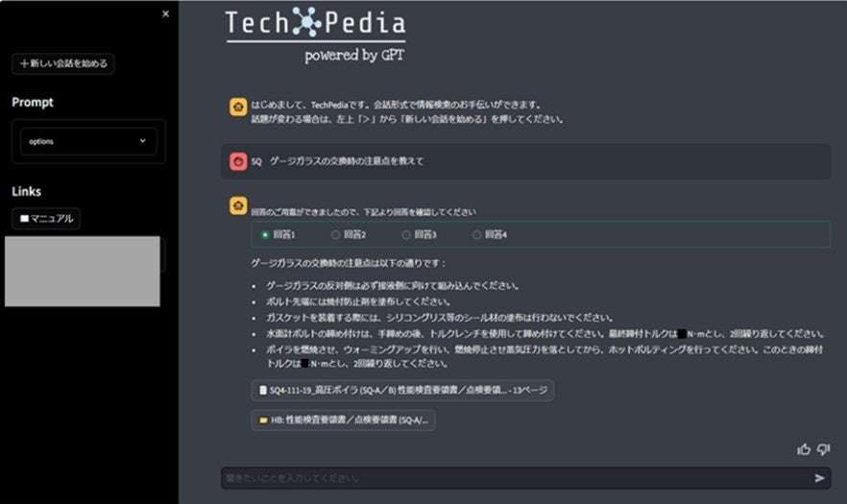
Task: Select the 回答2 radio button
Action: pos(335,234)
